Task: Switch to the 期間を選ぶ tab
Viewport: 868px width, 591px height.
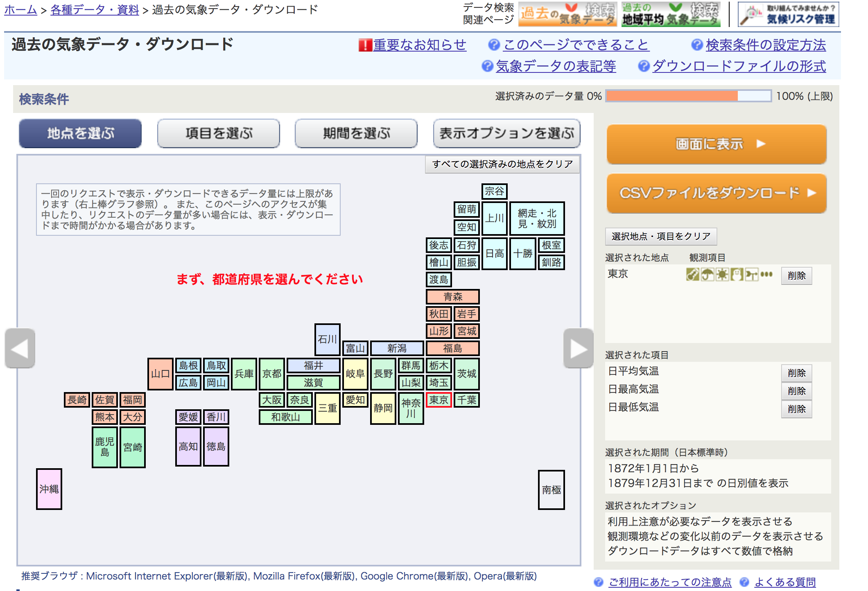Action: [x=356, y=133]
